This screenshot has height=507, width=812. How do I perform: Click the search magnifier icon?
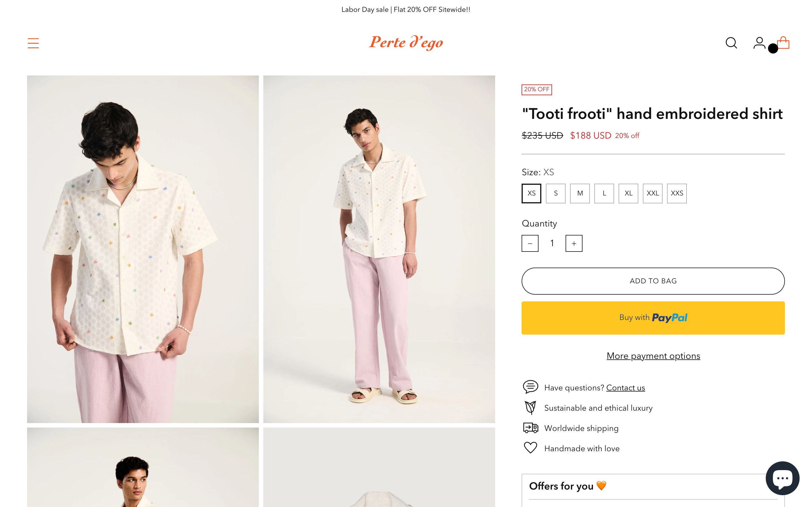[731, 43]
